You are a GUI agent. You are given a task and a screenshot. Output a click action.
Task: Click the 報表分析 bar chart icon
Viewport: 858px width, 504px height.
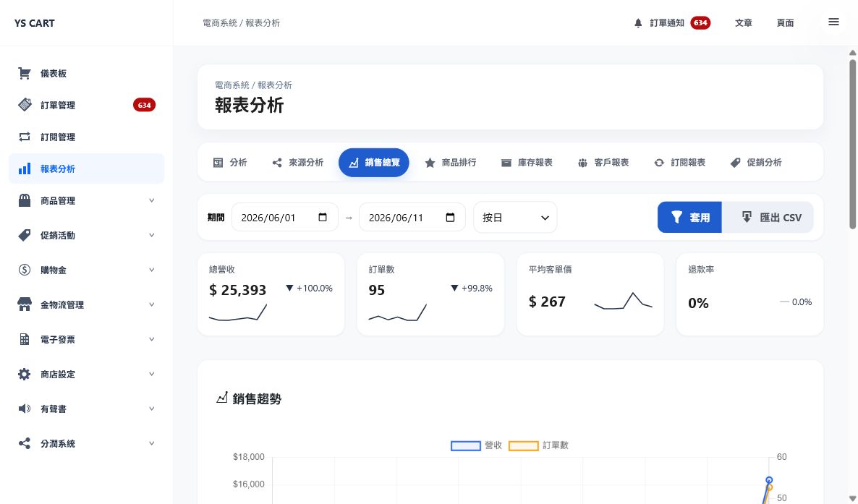25,168
